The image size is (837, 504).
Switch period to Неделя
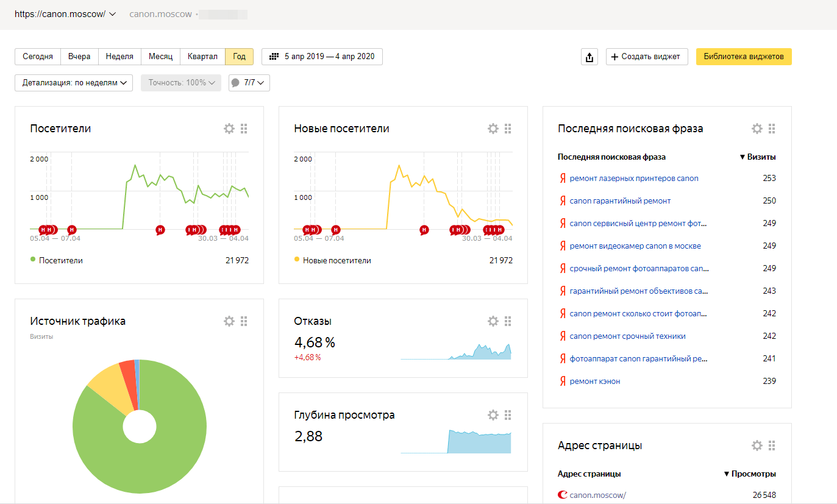[119, 57]
